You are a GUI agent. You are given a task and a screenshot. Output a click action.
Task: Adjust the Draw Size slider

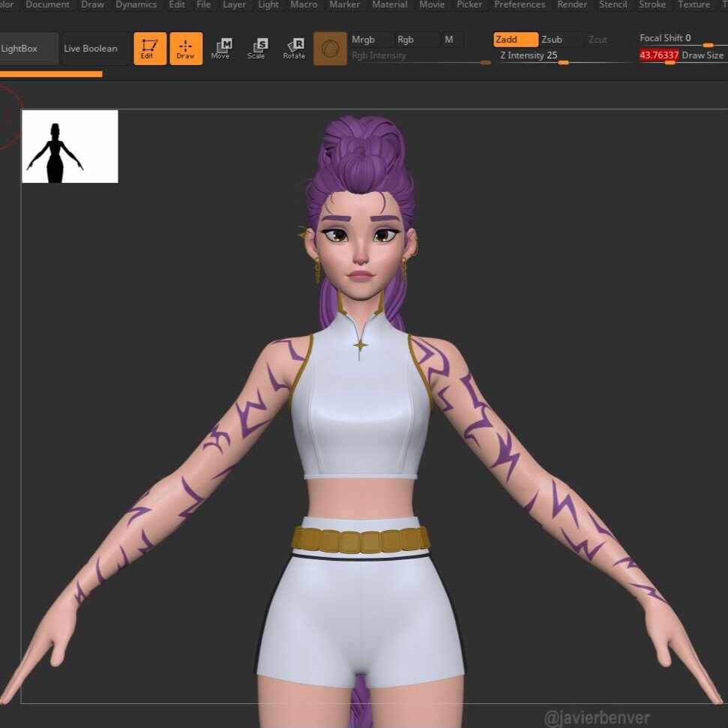click(x=682, y=56)
